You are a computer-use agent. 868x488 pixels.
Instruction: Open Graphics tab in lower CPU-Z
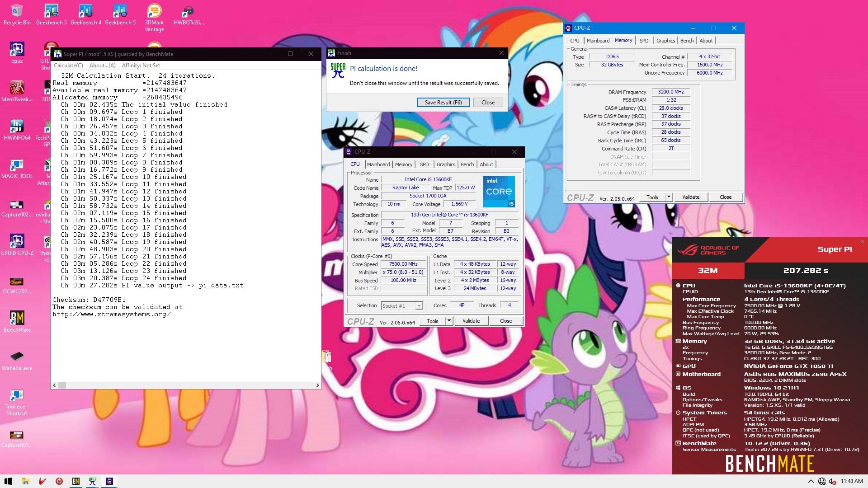(x=446, y=164)
